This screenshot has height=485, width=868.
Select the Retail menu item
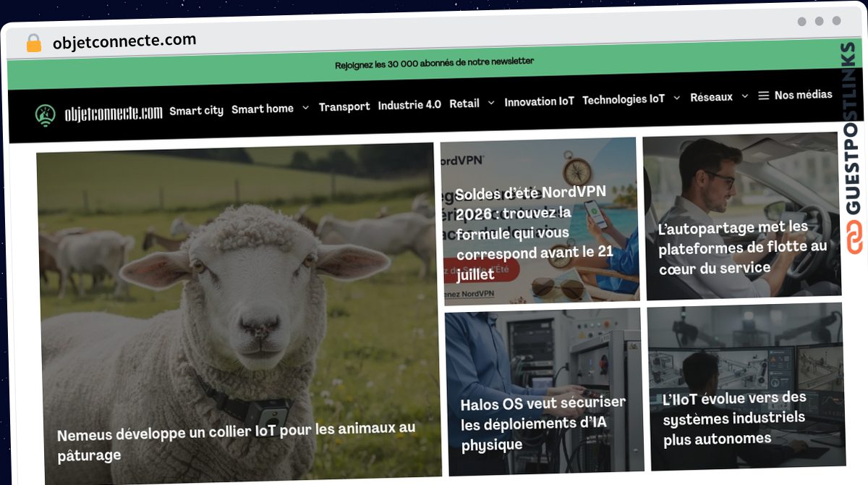464,104
